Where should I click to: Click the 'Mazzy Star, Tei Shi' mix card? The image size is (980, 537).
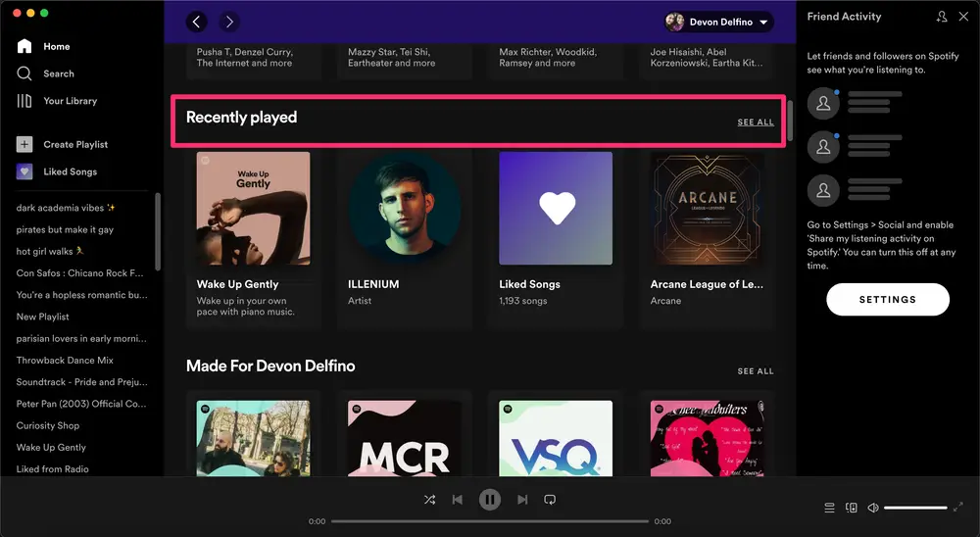405,63
